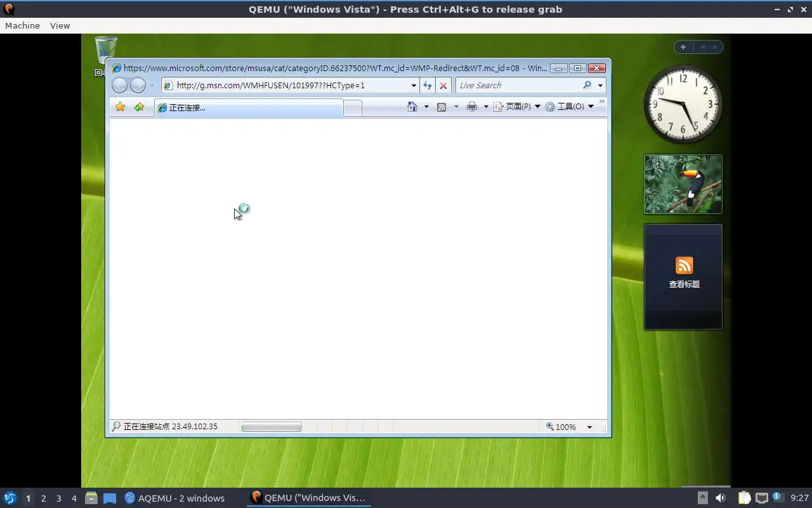Screen dimensions: 812x508
Task: Click the Refresh page icon
Action: coord(428,85)
